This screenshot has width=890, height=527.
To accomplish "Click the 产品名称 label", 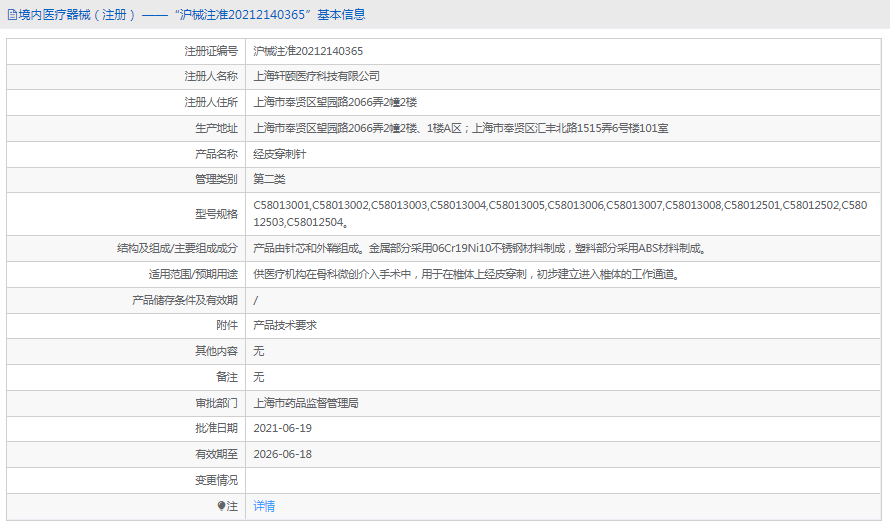I will click(x=216, y=154).
